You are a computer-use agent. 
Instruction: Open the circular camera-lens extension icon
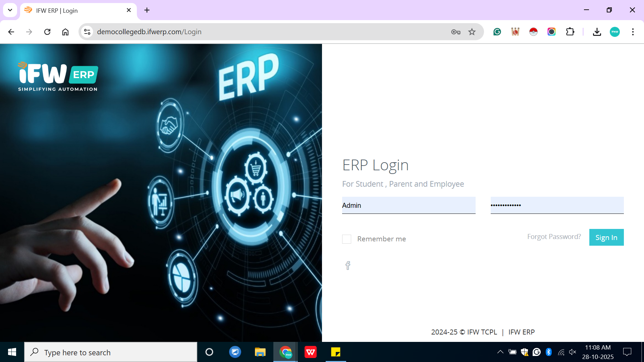click(x=551, y=32)
